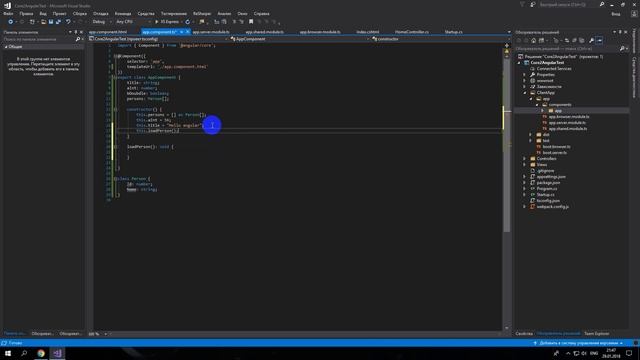This screenshot has width=640, height=360.
Task: Click the bookmark toolbar icon
Action: [x=251, y=22]
